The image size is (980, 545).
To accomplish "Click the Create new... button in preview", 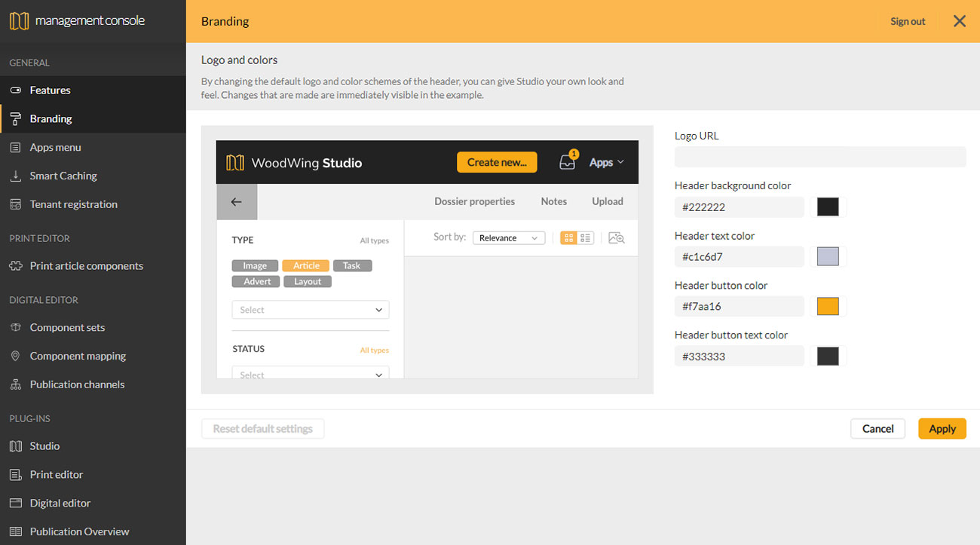I will [x=497, y=162].
